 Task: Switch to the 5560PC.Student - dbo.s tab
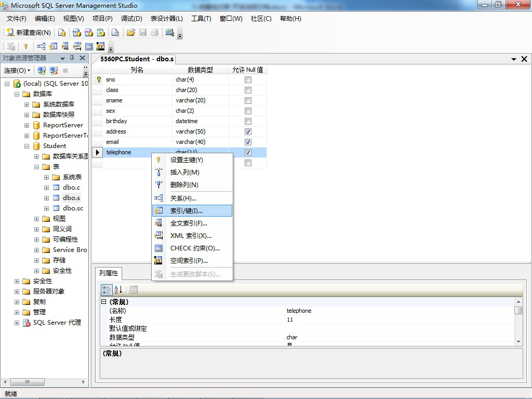click(x=137, y=59)
